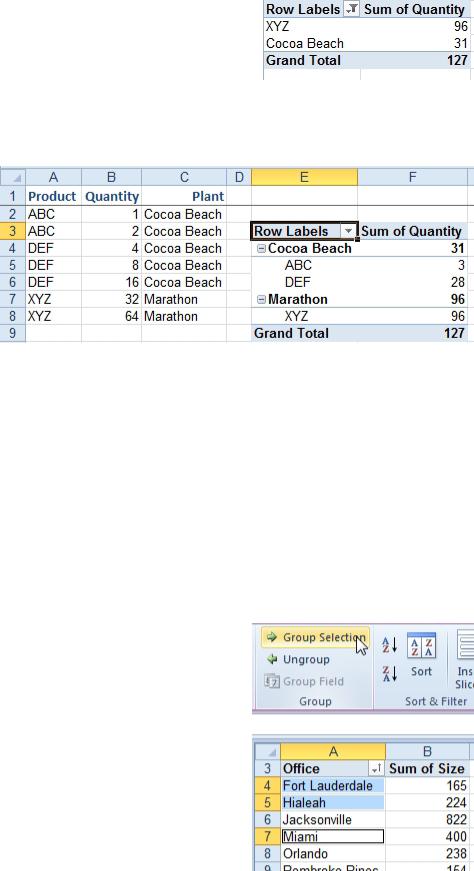
Task: Select column B header above Sum of Size
Action: pyautogui.click(x=427, y=752)
